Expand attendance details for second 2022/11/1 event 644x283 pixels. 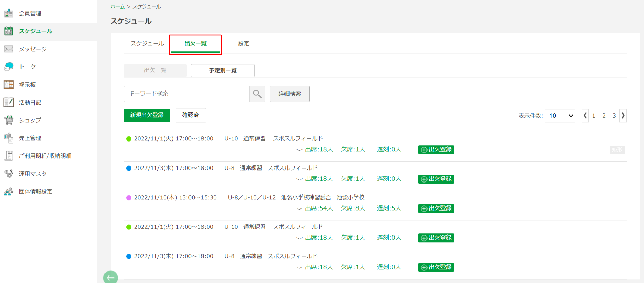(x=299, y=238)
